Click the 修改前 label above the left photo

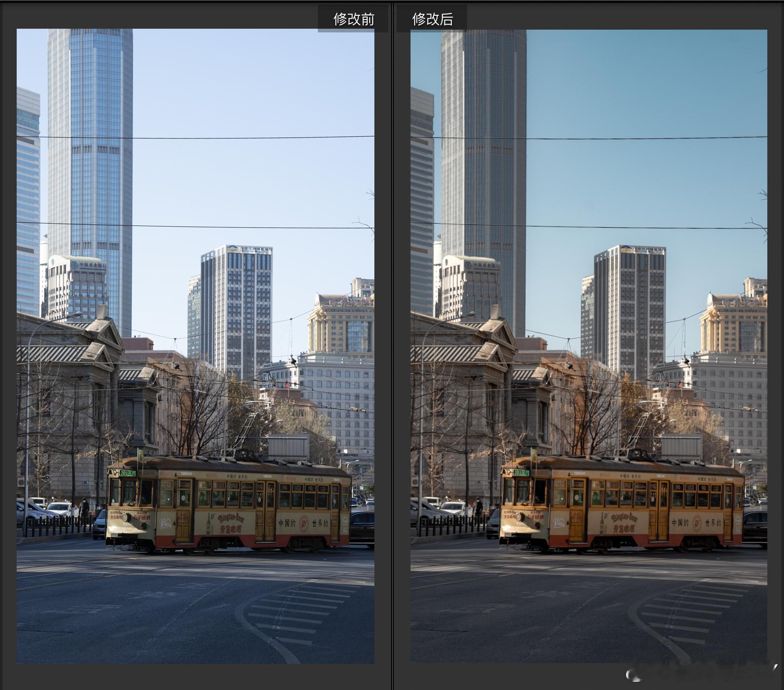tap(354, 19)
